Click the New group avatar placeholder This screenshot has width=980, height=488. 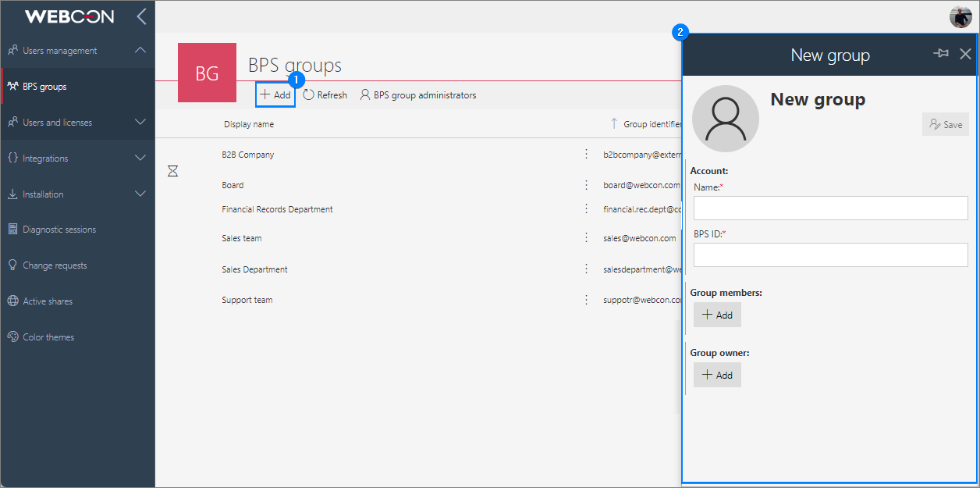point(726,119)
